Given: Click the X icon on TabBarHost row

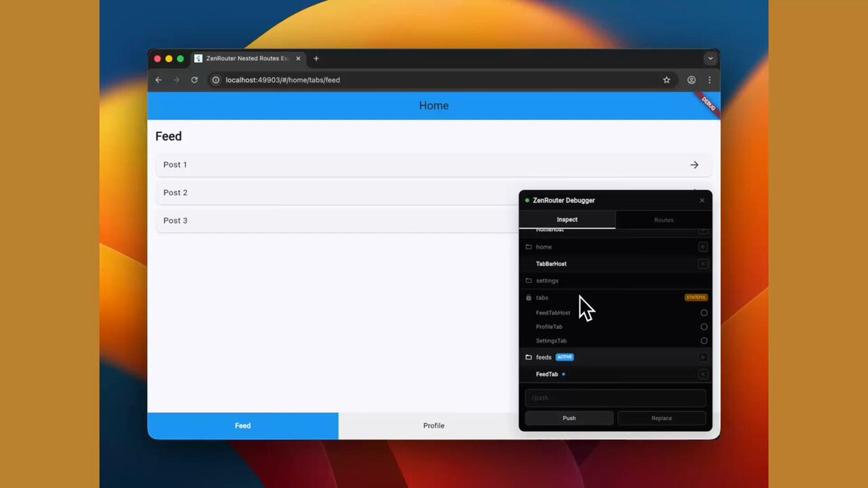Looking at the screenshot, I should [703, 264].
